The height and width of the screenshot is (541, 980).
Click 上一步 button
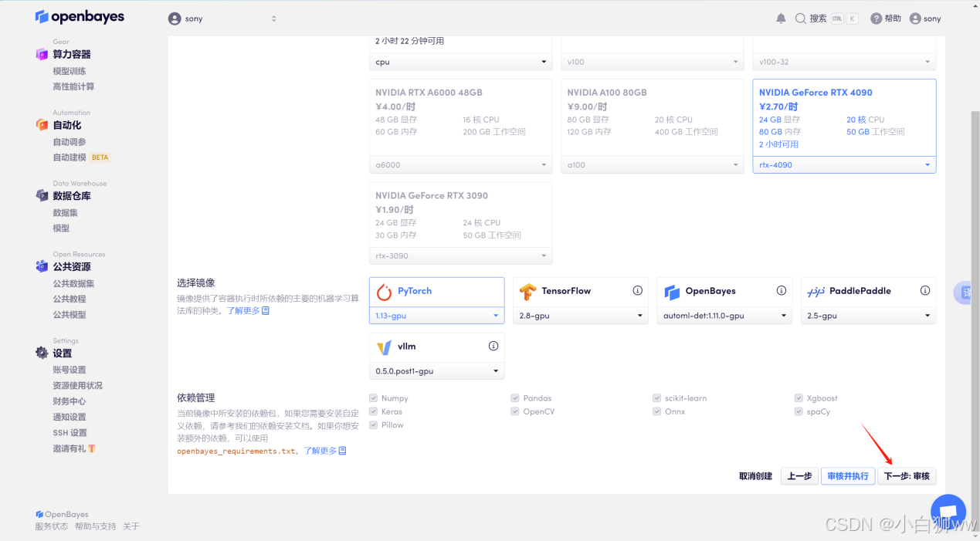pyautogui.click(x=799, y=476)
